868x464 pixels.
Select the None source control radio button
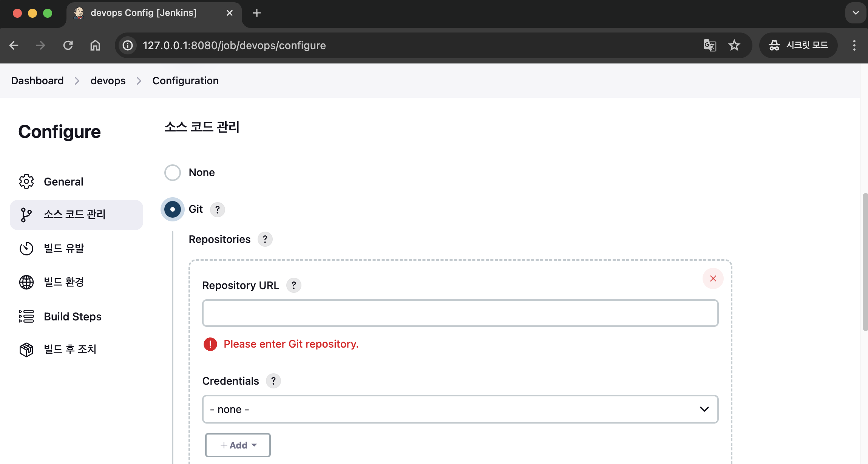pyautogui.click(x=172, y=172)
